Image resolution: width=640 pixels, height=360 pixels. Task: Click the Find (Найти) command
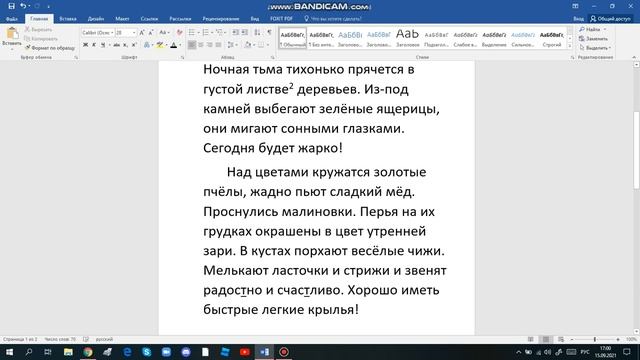(590, 29)
